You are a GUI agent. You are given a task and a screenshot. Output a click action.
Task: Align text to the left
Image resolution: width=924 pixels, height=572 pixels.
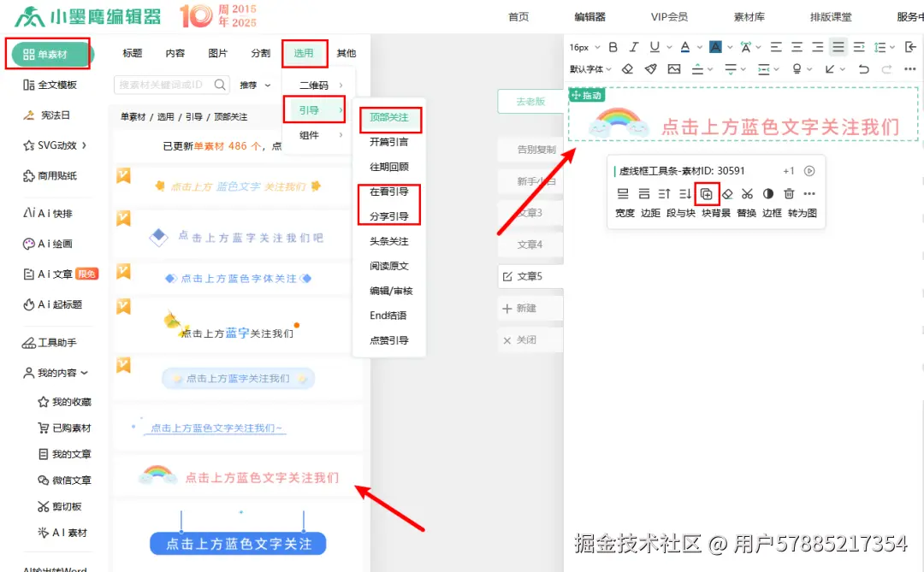click(776, 47)
